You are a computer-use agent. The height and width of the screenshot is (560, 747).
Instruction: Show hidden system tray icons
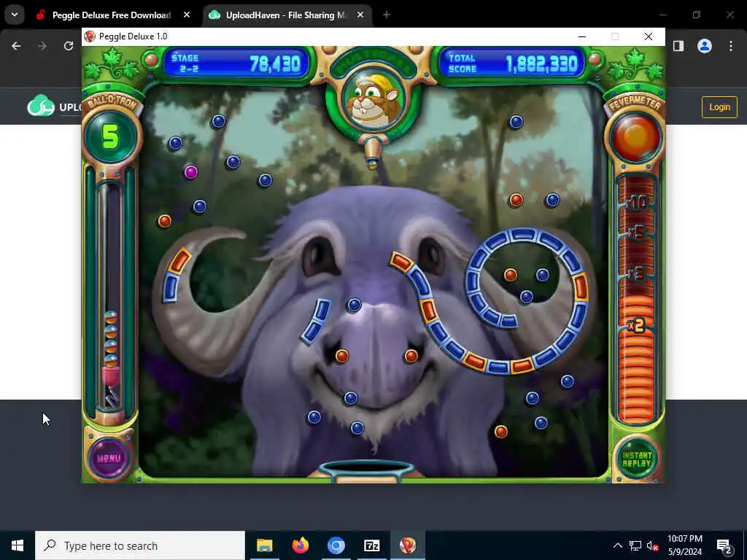[x=617, y=545]
